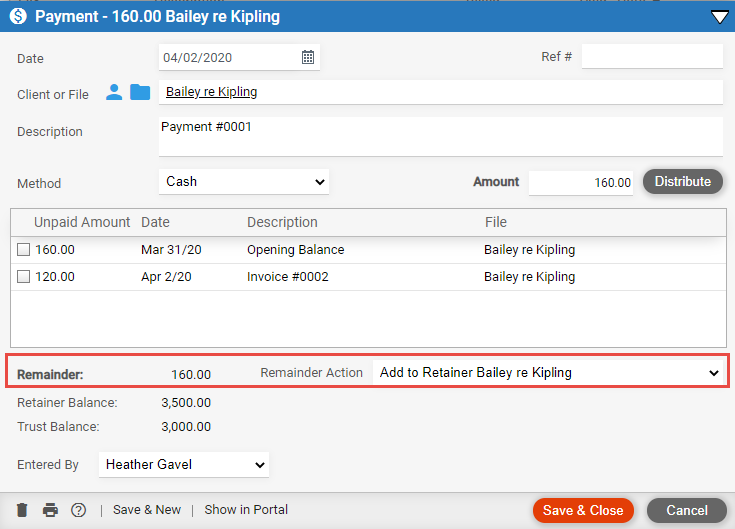Expand the title bar triangle menu
This screenshot has width=735, height=529.
tap(720, 17)
